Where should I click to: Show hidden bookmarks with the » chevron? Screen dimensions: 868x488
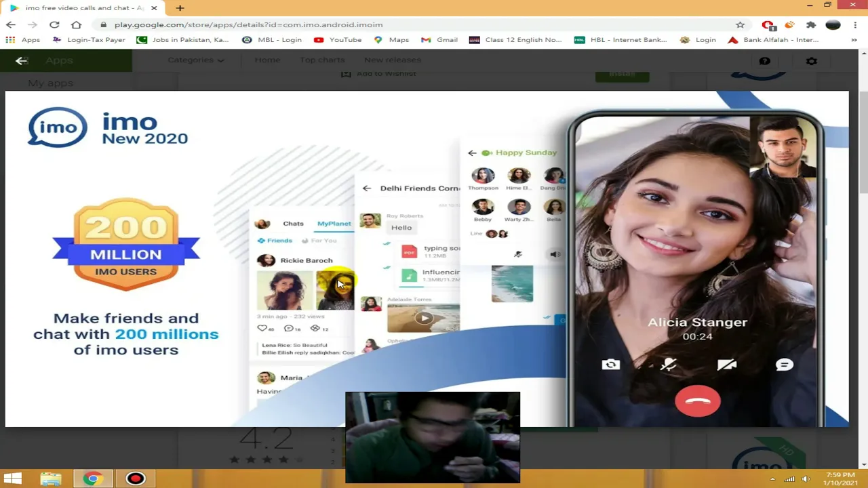coord(854,40)
